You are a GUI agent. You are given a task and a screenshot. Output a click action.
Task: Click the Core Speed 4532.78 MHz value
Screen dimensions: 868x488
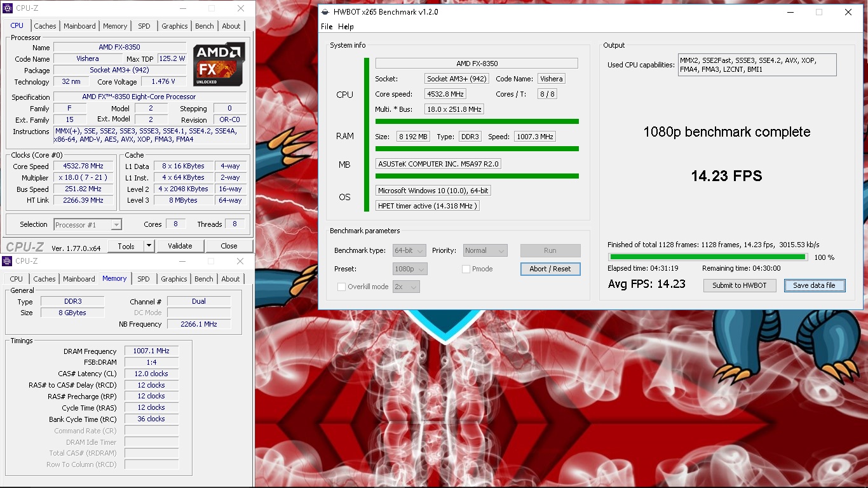pos(83,166)
